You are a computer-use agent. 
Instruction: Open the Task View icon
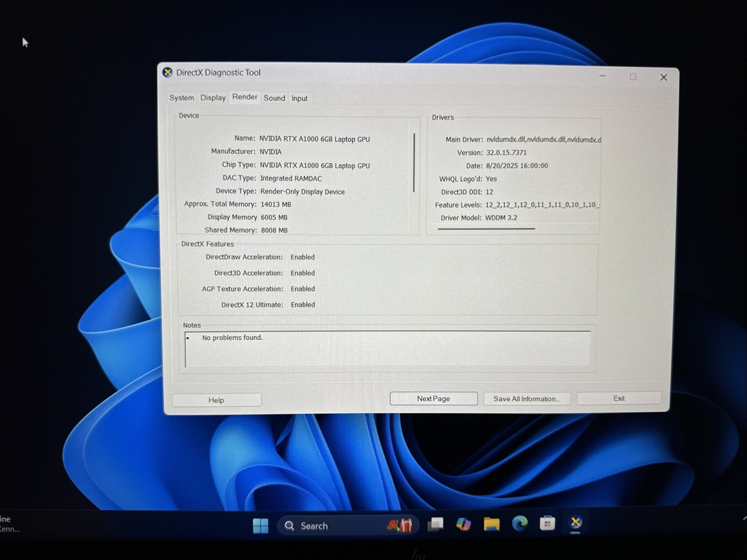click(435, 525)
